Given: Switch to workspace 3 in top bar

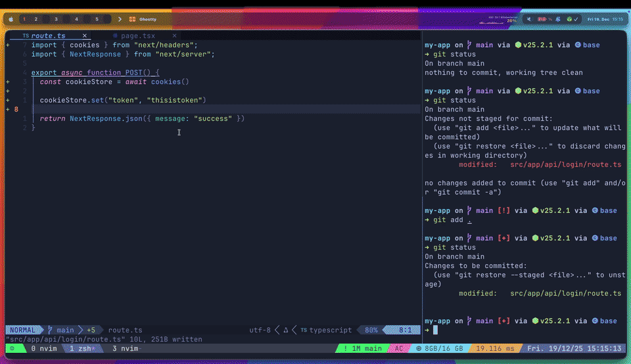Looking at the screenshot, I should tap(56, 19).
